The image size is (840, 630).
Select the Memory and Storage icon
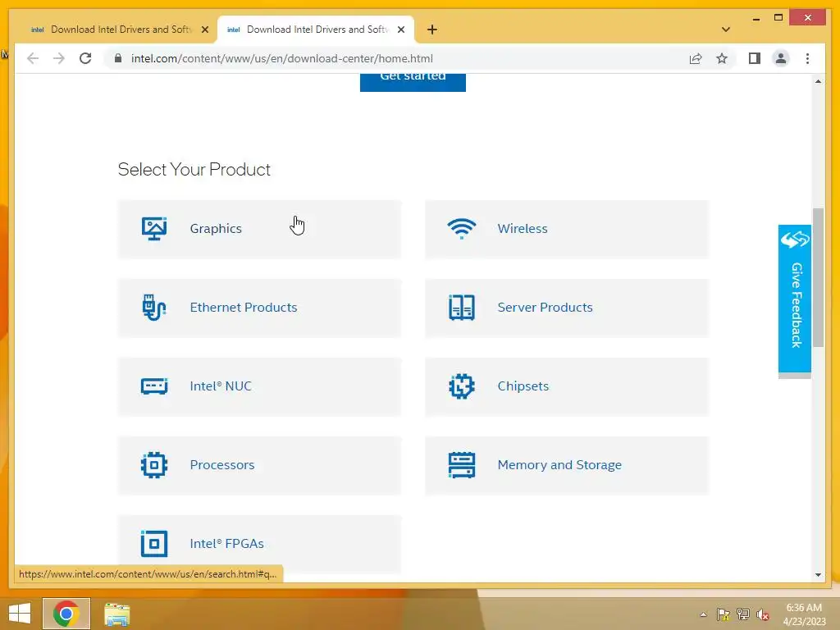click(x=461, y=465)
